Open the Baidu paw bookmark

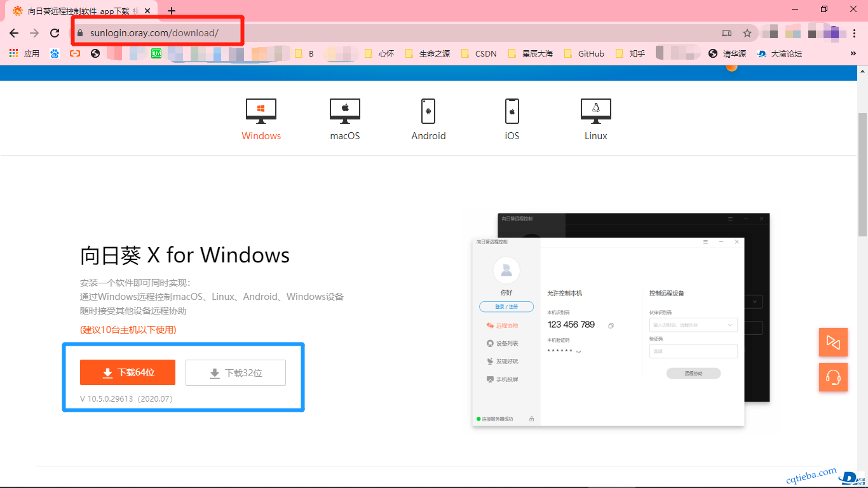pos(55,54)
